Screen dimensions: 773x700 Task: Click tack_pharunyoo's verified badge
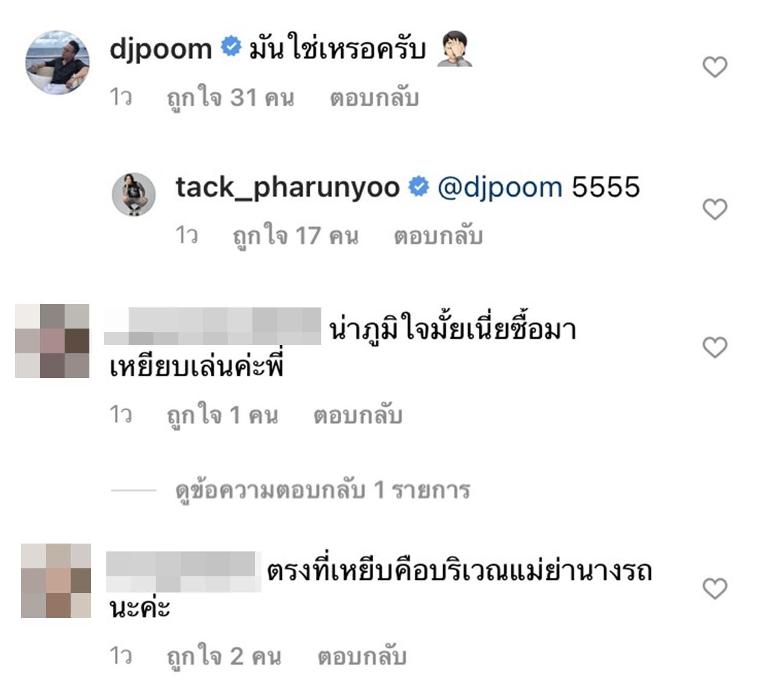419,186
